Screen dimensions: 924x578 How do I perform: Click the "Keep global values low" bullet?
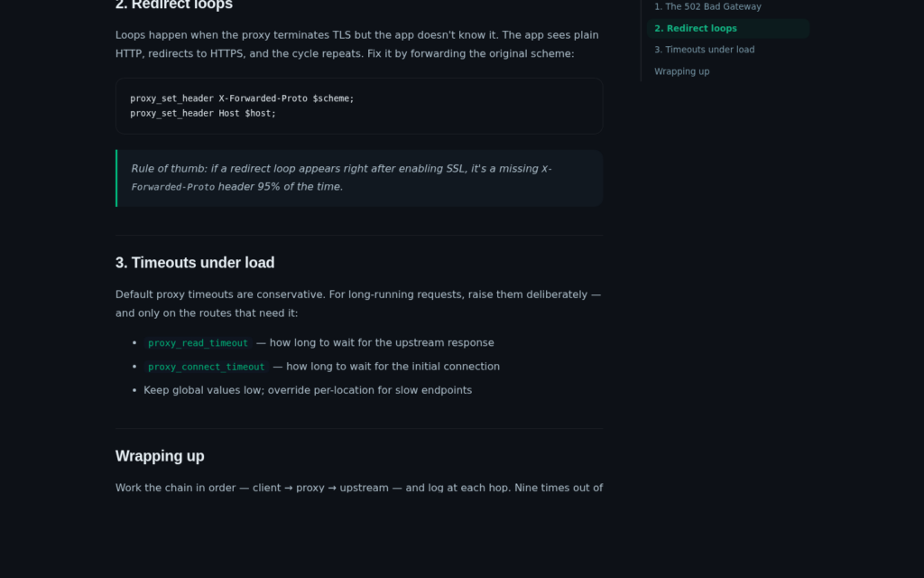pos(308,390)
